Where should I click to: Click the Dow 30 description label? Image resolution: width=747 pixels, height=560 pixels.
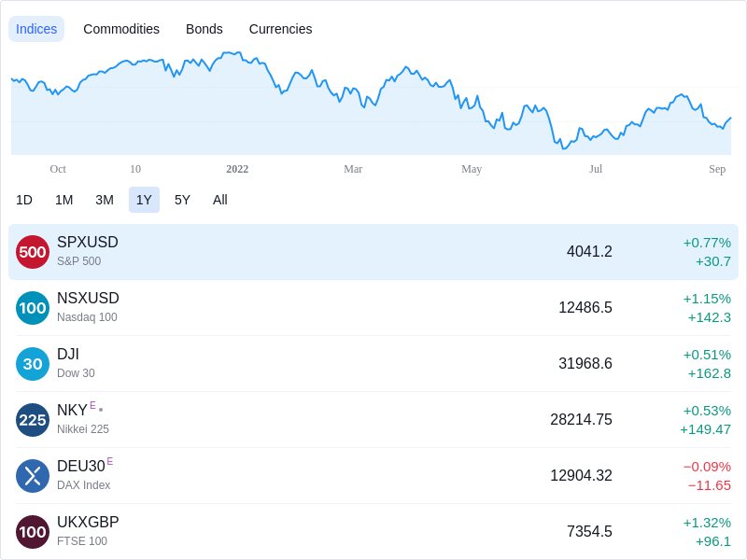[x=76, y=372]
